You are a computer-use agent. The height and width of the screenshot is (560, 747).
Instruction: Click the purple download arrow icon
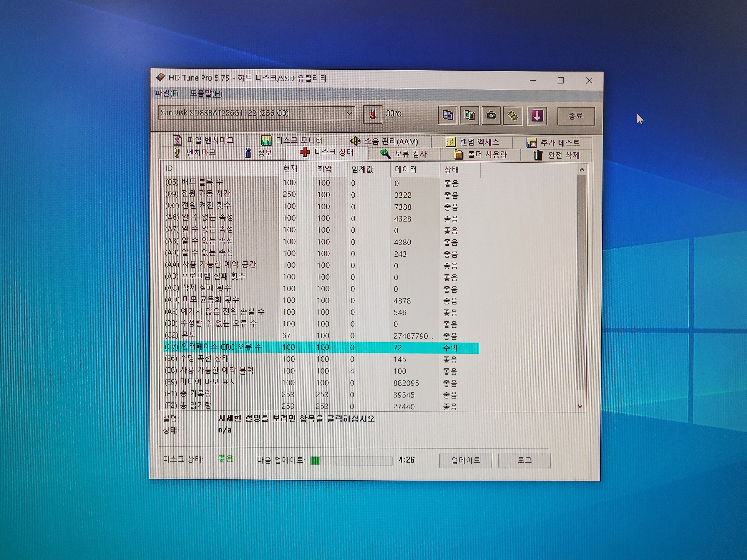coord(537,116)
